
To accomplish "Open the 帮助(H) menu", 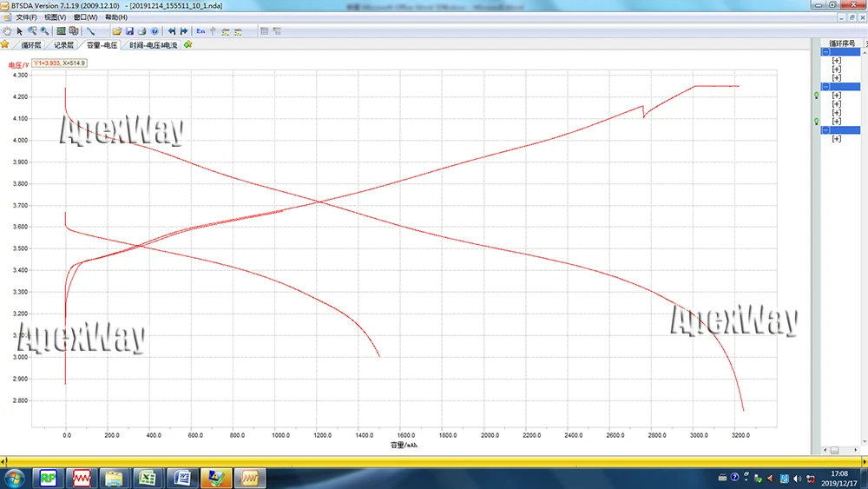I will click(x=116, y=17).
